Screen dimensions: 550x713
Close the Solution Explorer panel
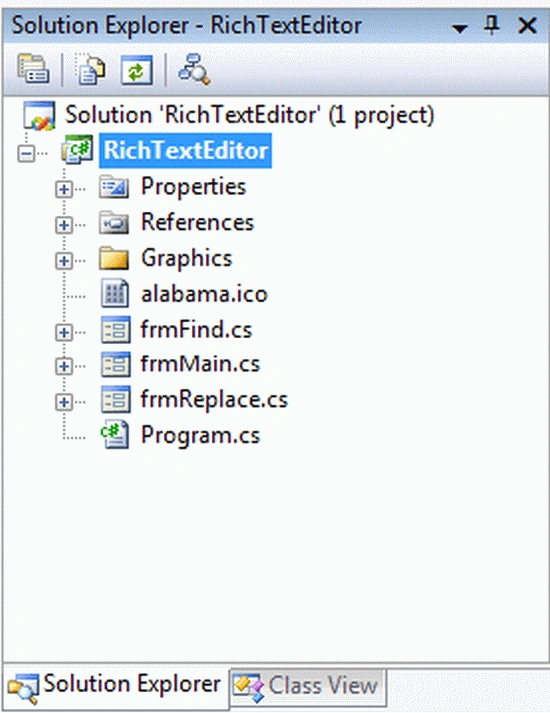point(527,25)
